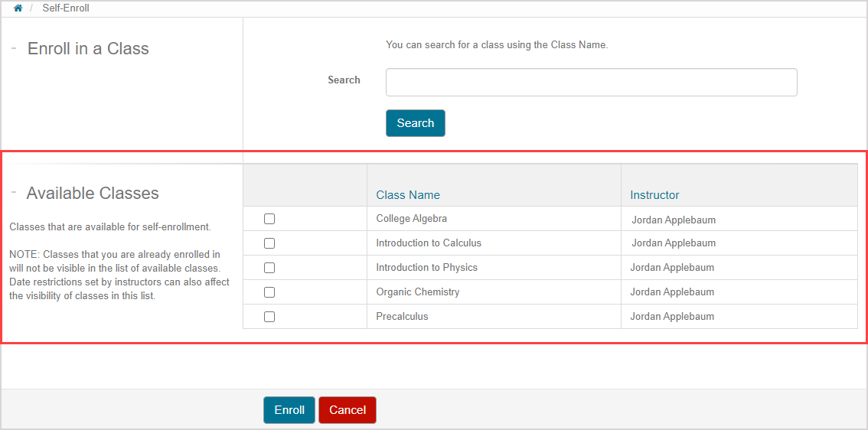Collapse the Available Classes section

point(15,193)
